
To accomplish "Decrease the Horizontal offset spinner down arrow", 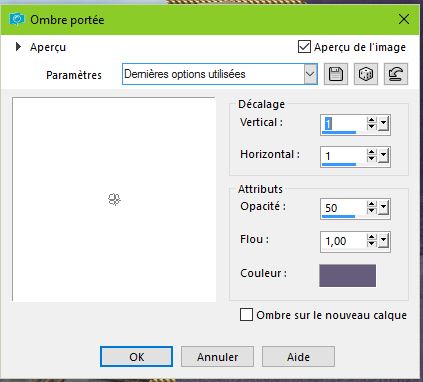I will tap(371, 159).
